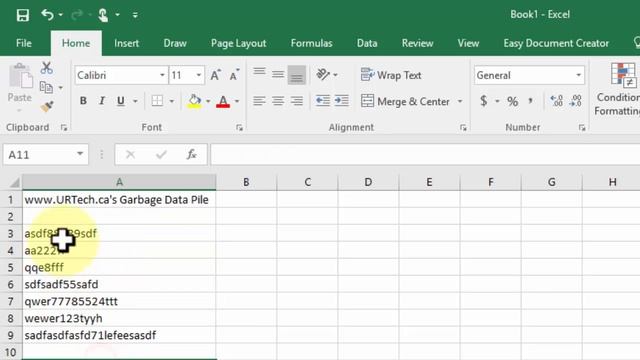This screenshot has width=640, height=360.
Task: Center text horizontally
Action: 278,101
